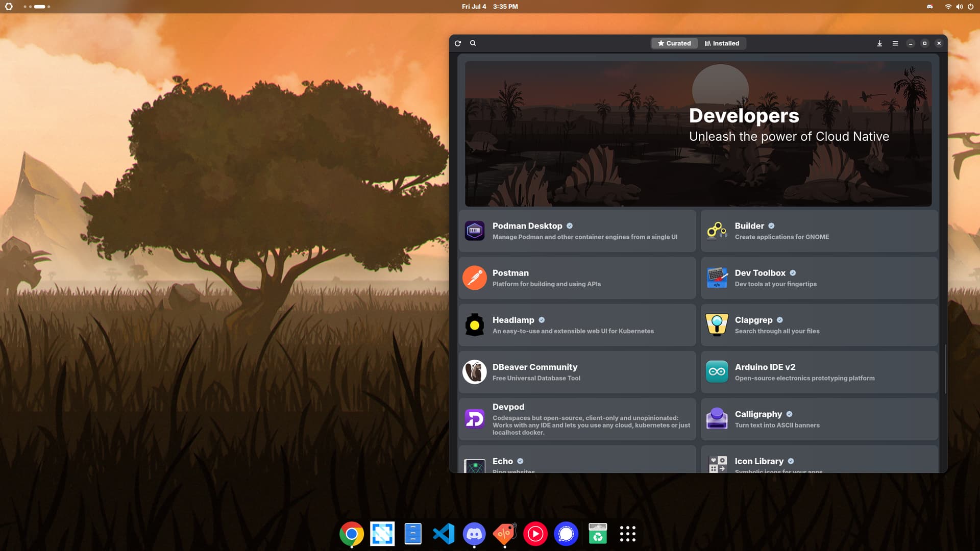Click the Discord tray icon in top bar
Screen dimensions: 980x551
[x=930, y=7]
